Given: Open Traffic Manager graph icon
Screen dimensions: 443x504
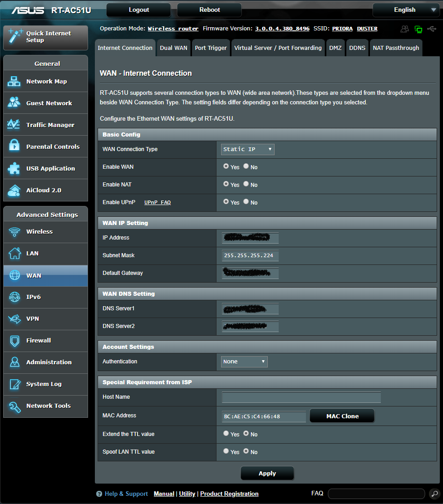Looking at the screenshot, I should pos(14,124).
